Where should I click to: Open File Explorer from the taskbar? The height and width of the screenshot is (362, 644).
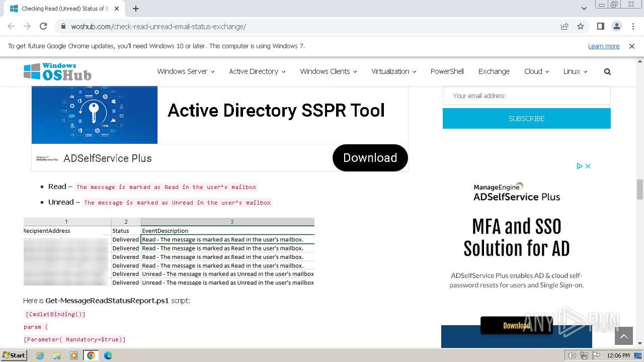[57, 355]
